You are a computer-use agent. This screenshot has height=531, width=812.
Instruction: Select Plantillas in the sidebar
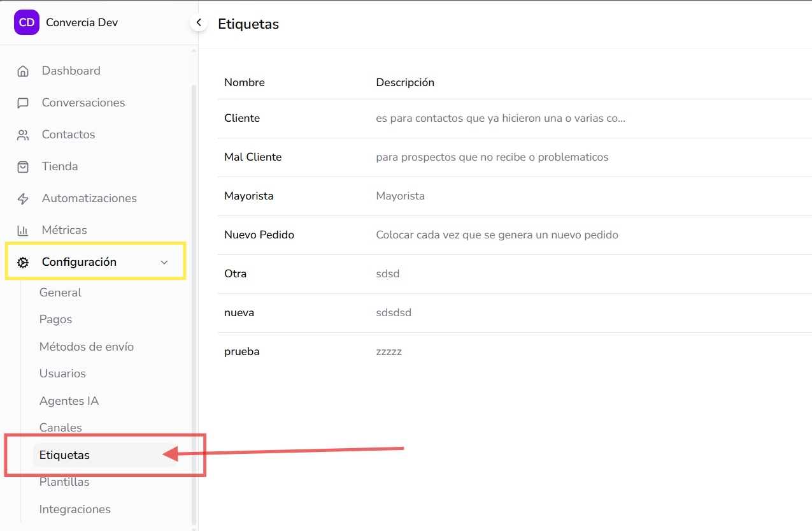tap(64, 482)
